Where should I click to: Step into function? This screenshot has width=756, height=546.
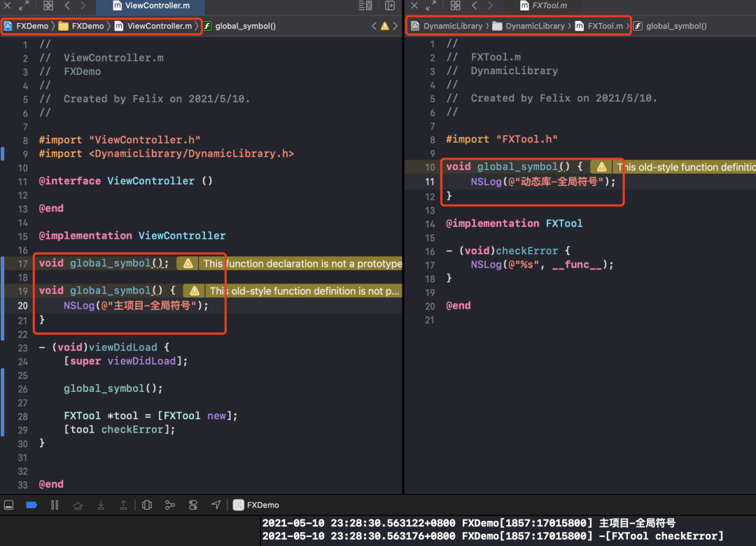(x=101, y=505)
